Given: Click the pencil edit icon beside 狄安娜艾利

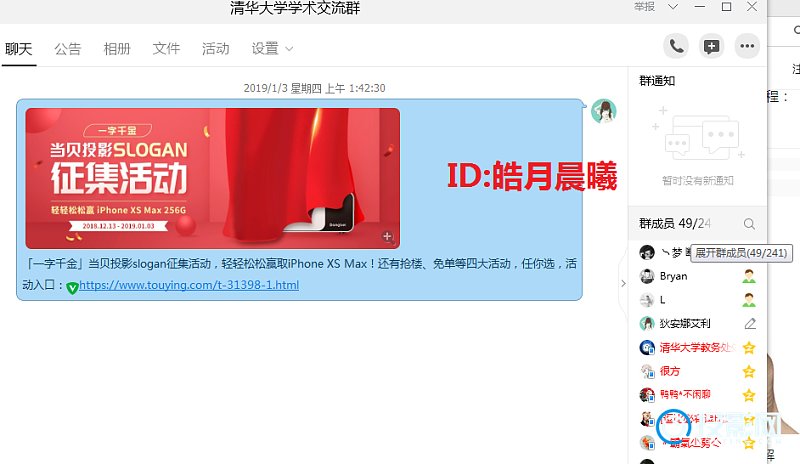Looking at the screenshot, I should point(749,324).
